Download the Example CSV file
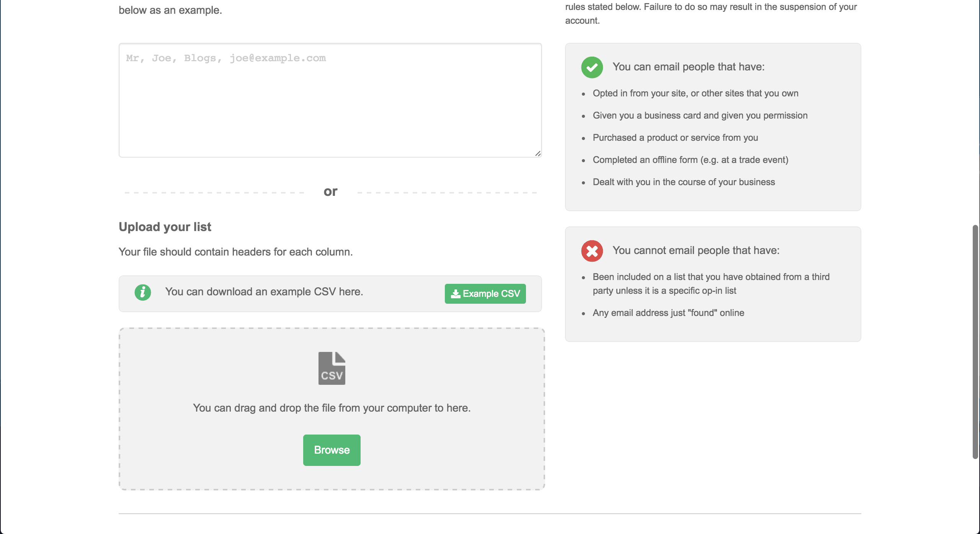This screenshot has width=980, height=534. pos(485,294)
